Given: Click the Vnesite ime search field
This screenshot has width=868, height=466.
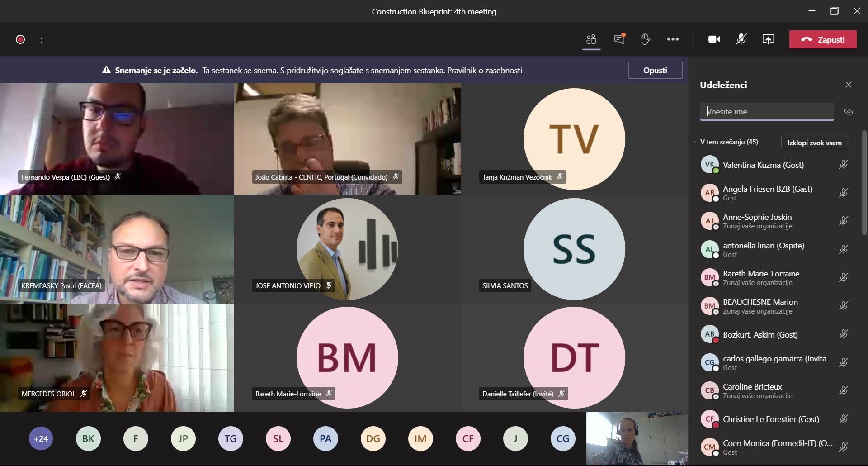Looking at the screenshot, I should [x=767, y=112].
